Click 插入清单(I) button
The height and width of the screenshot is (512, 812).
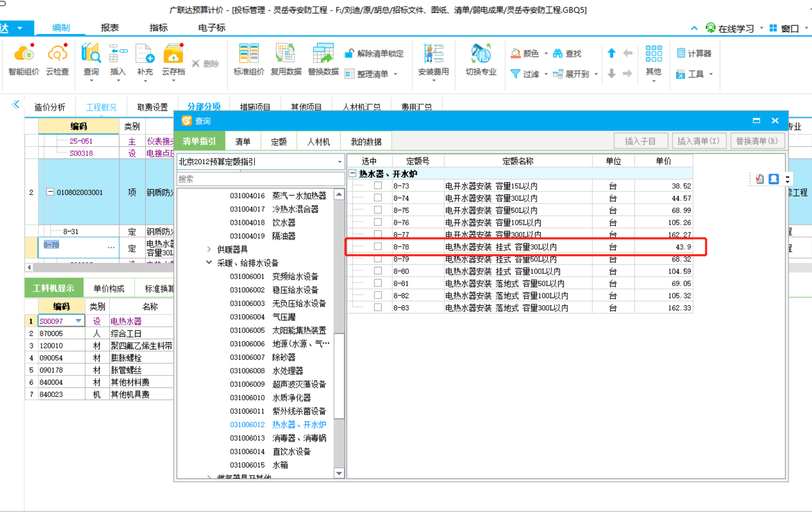coord(698,141)
